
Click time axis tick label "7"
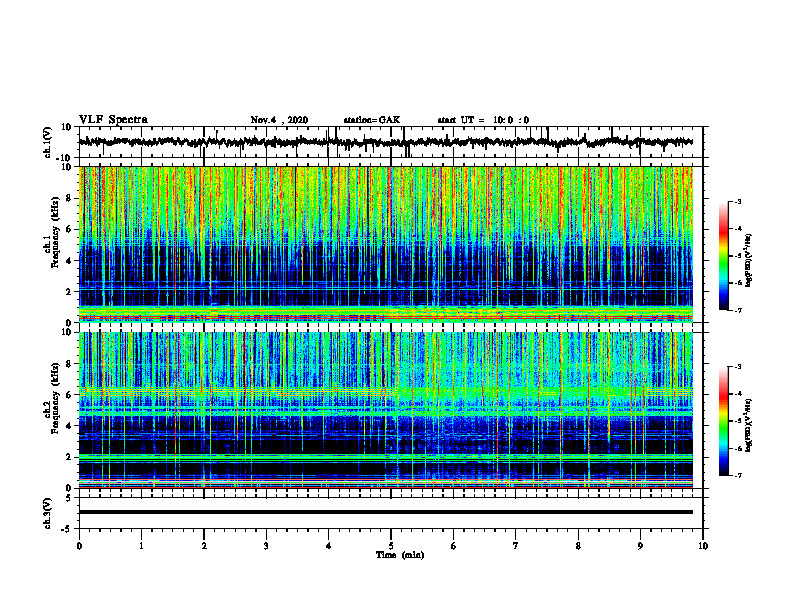(516, 546)
